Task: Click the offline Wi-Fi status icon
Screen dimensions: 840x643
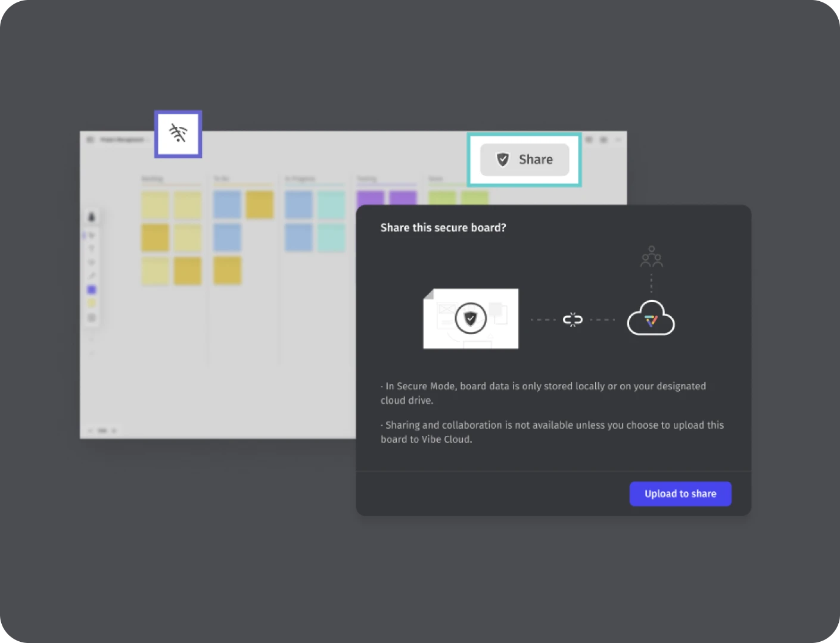Action: (x=178, y=134)
